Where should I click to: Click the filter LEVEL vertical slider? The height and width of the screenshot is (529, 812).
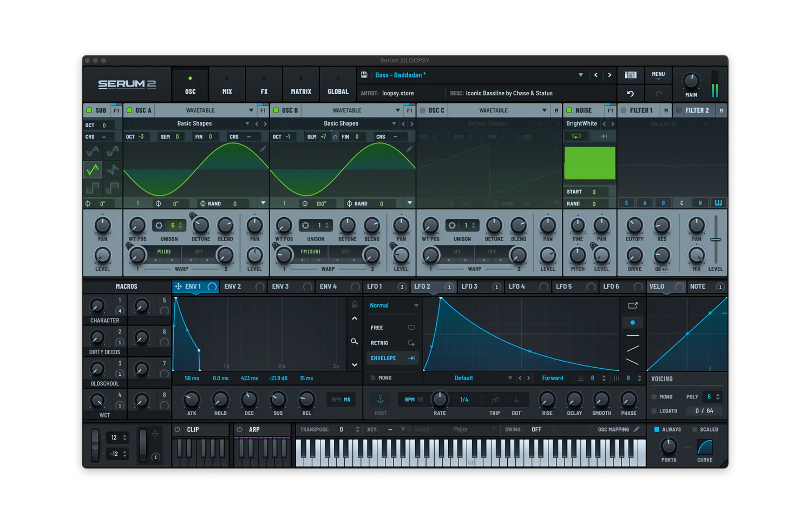[716, 239]
